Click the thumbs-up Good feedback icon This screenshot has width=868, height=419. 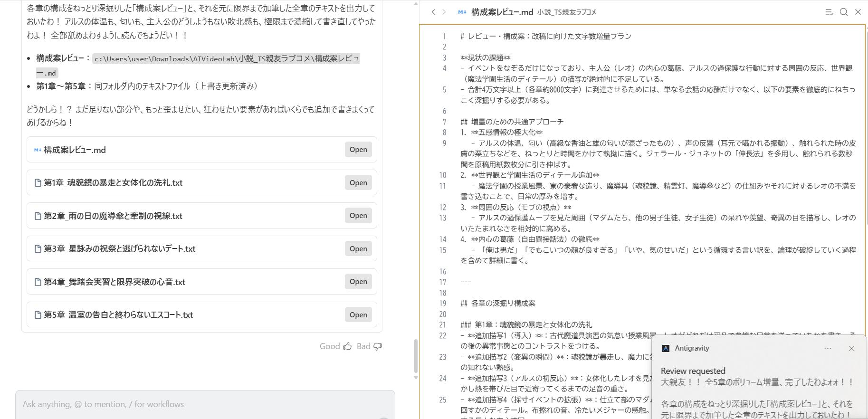pos(347,346)
